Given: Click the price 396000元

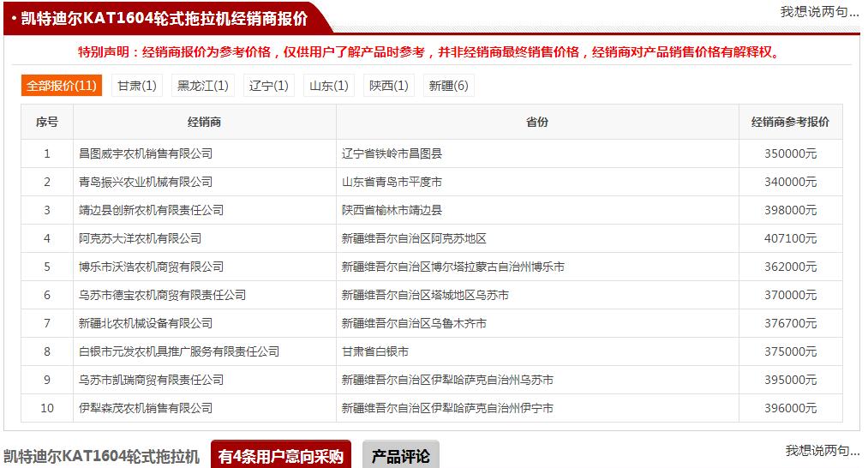Looking at the screenshot, I should pos(791,408).
